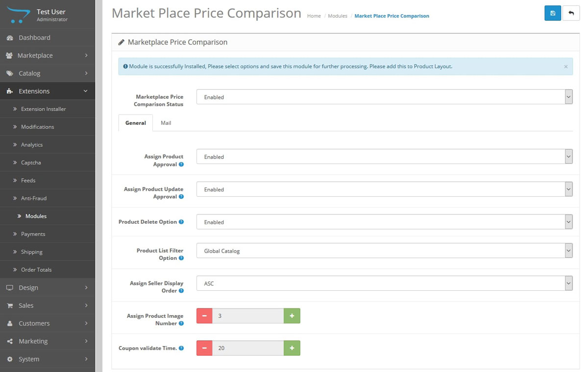Open Marketplace Price Comparison Status dropdown
The width and height of the screenshot is (588, 372).
(384, 97)
